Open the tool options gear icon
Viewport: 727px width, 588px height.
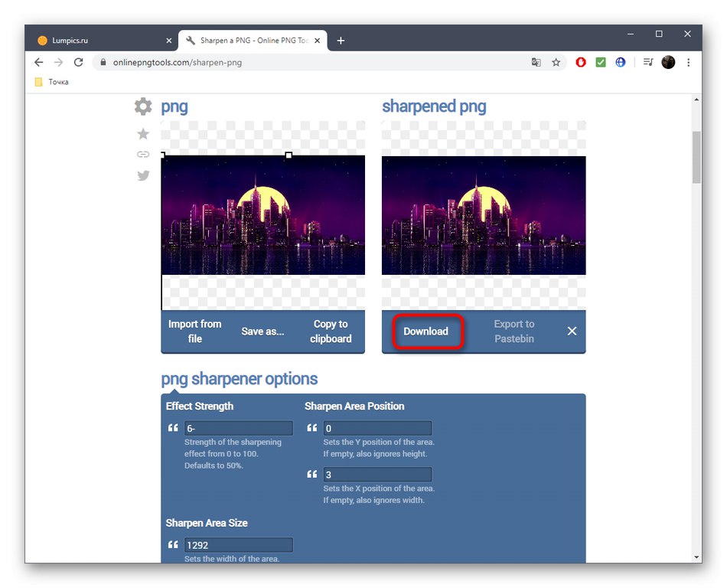tap(142, 106)
